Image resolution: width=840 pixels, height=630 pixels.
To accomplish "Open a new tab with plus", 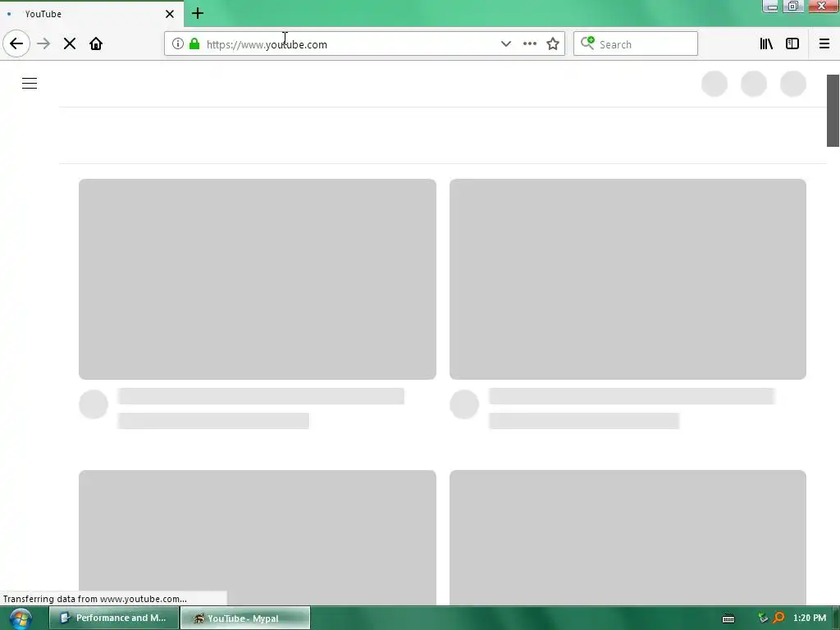I will tap(198, 13).
